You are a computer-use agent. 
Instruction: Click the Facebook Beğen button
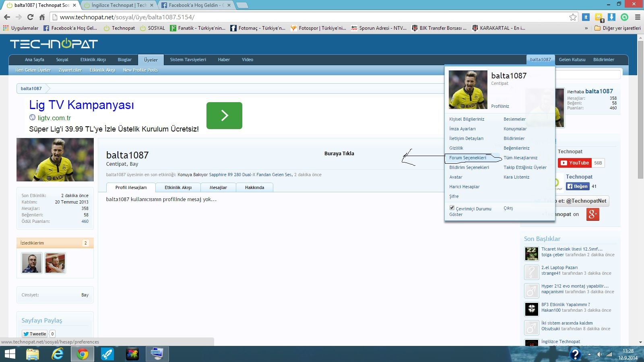click(x=578, y=186)
